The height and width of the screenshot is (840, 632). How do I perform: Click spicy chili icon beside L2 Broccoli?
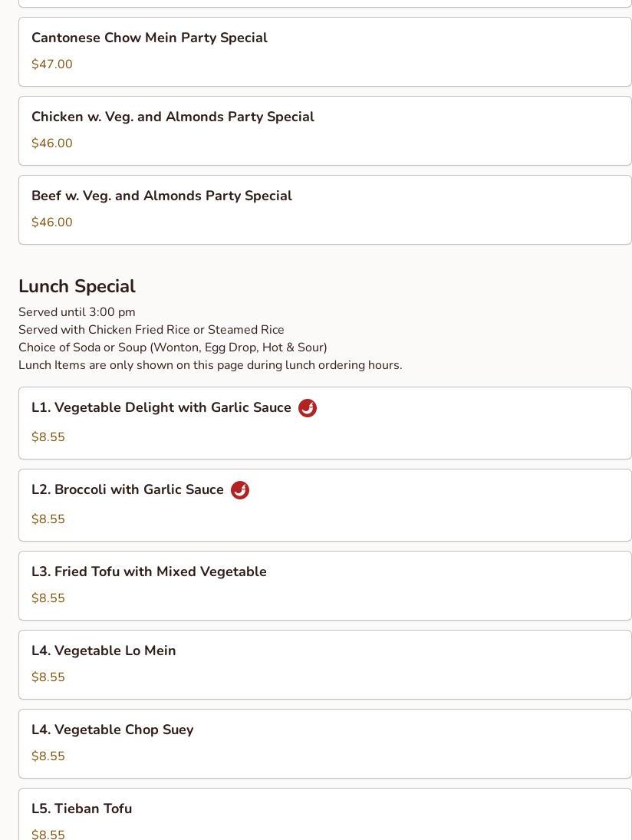point(240,490)
